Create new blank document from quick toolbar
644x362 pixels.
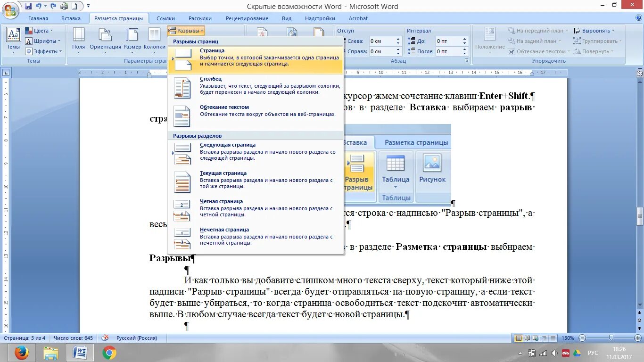(74, 6)
